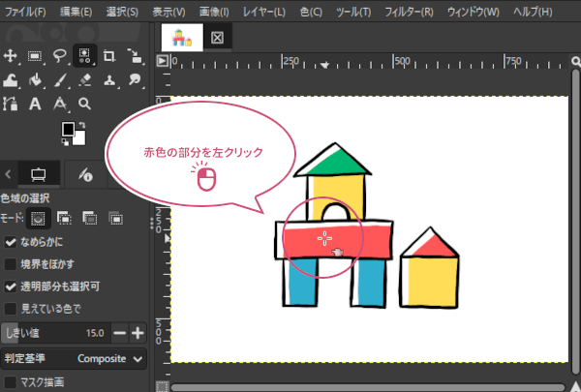
Task: Set mode to intersect with selection
Action: 116,219
